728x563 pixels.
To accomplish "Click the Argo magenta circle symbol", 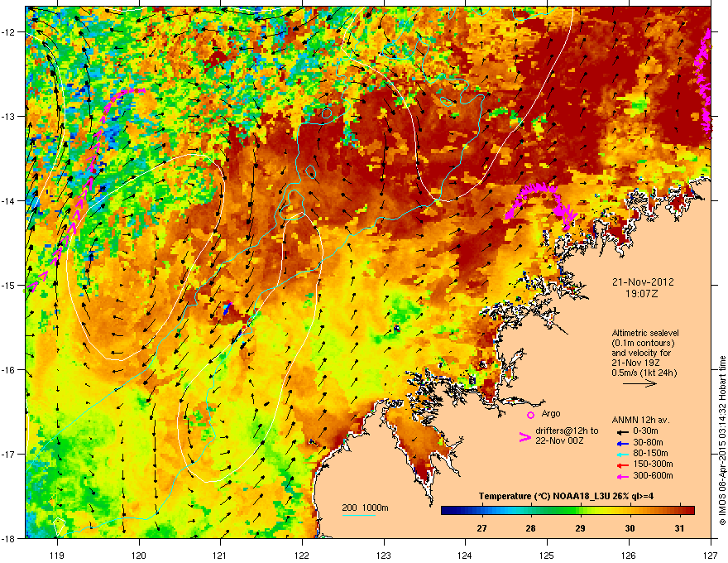I will tap(530, 415).
